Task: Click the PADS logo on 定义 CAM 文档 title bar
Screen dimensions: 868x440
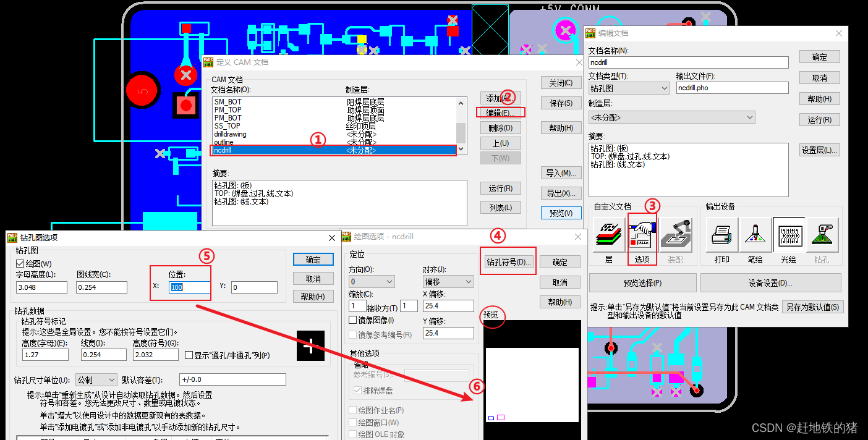Action: point(208,62)
